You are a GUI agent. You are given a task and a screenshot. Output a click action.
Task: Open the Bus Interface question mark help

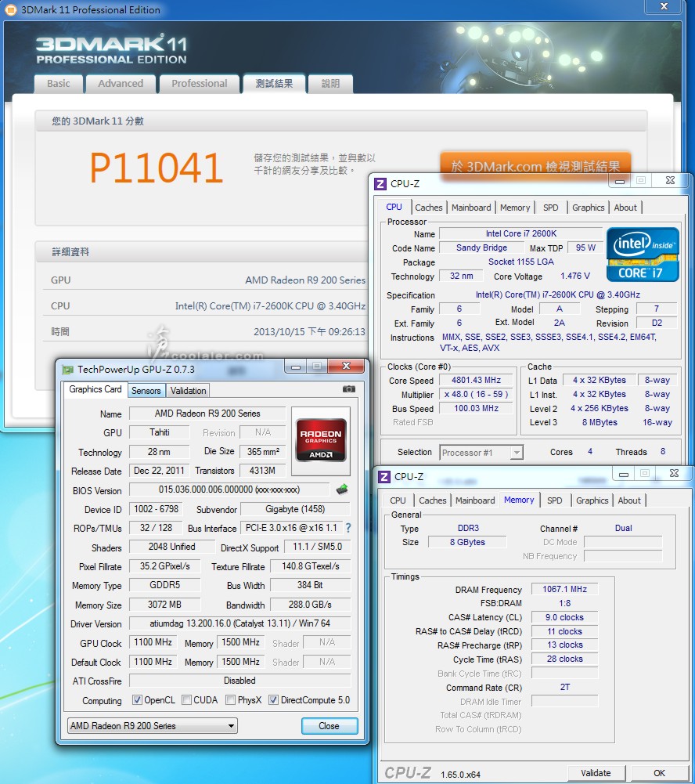pyautogui.click(x=348, y=528)
